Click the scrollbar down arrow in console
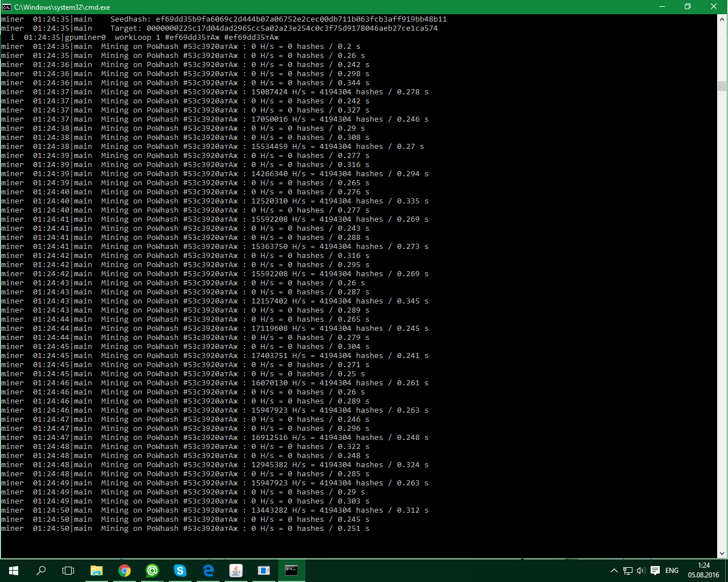 click(x=722, y=554)
